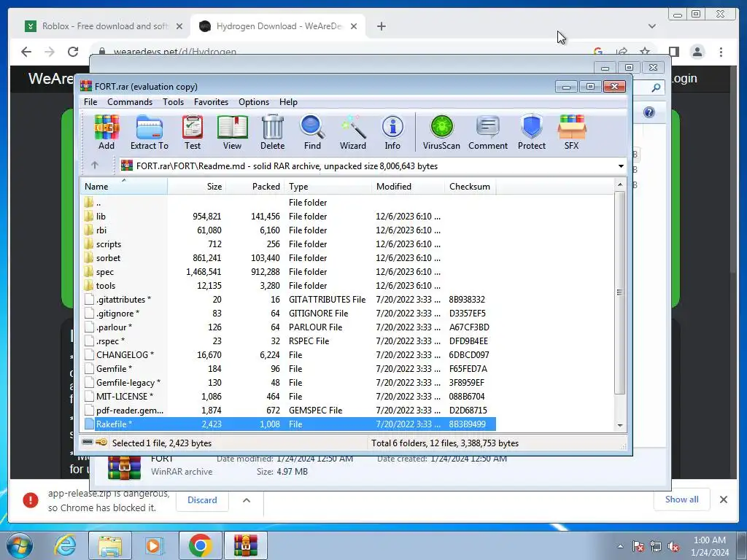This screenshot has width=747, height=560.
Task: Switch to Hydrogen Download tab
Action: click(279, 26)
